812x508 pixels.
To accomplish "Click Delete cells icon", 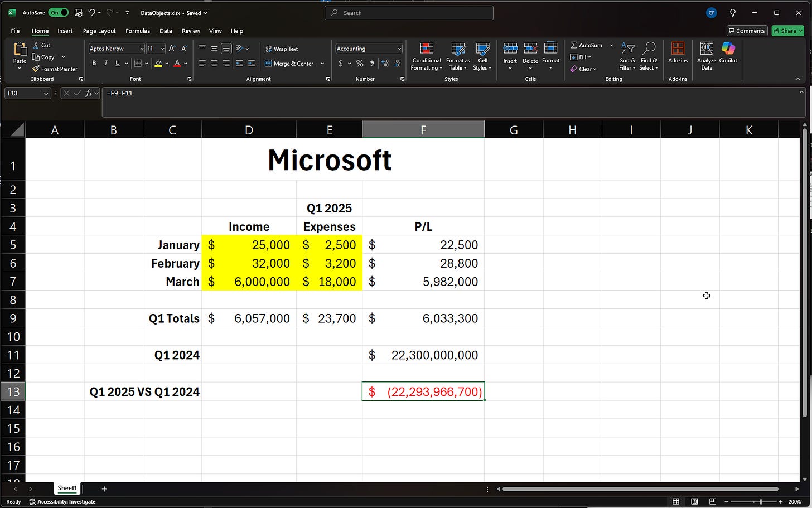I will [530, 49].
